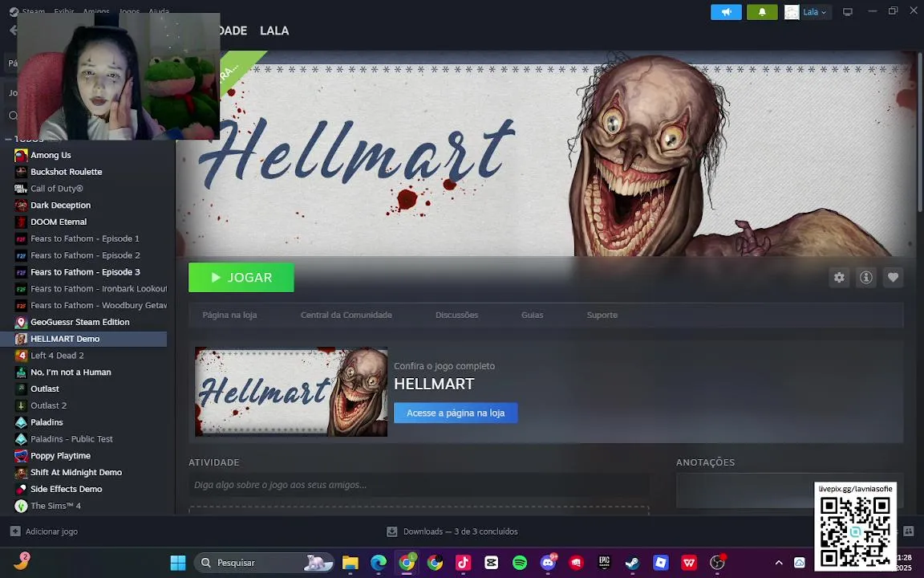Open the Discussões tab
Screen dimensions: 924x578
456,315
